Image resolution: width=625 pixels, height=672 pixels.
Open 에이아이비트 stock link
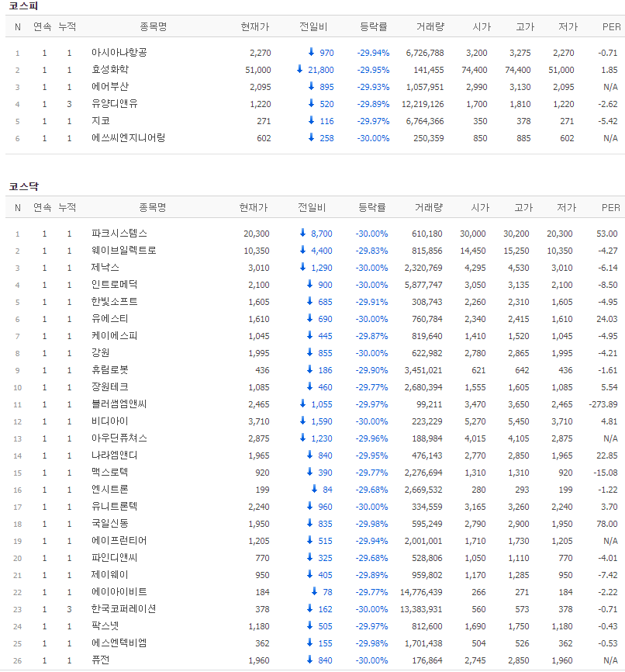click(119, 592)
